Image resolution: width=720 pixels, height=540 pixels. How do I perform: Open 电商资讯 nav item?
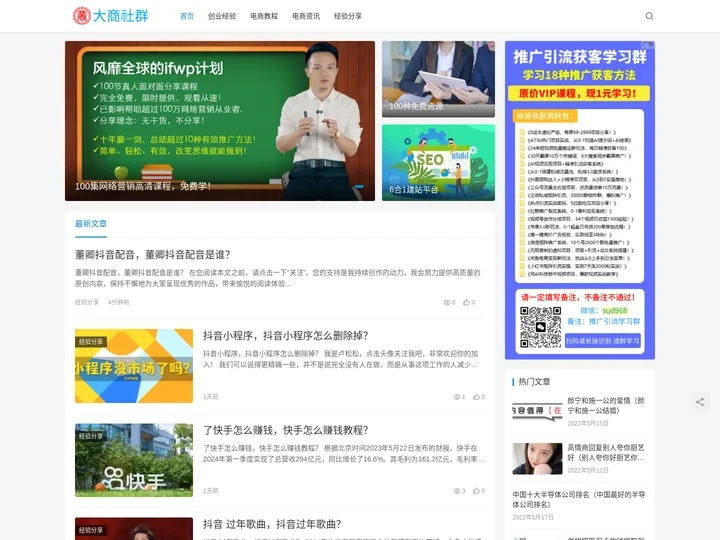tap(306, 16)
